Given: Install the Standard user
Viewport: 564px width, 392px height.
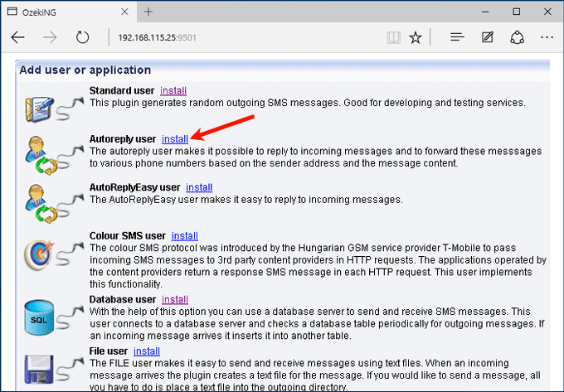Looking at the screenshot, I should click(173, 90).
